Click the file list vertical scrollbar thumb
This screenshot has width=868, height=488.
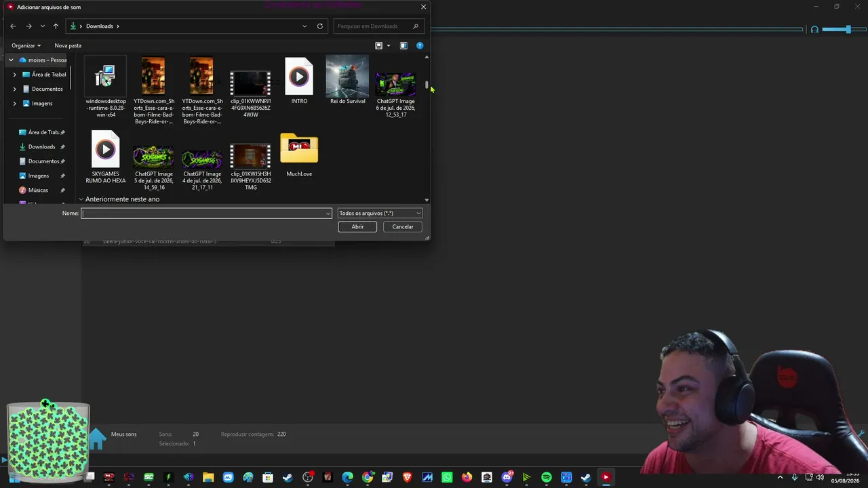point(427,85)
